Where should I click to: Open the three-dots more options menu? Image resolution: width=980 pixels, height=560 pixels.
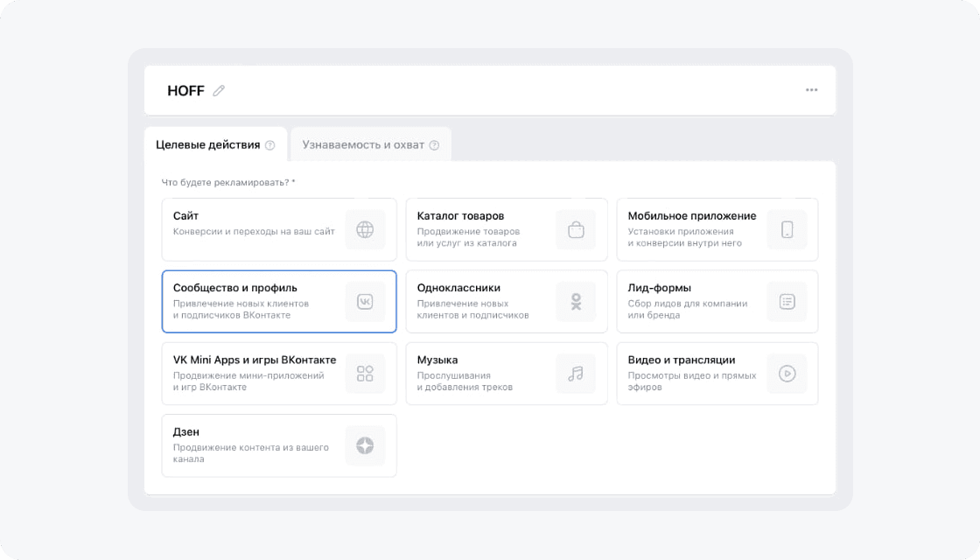coord(811,90)
